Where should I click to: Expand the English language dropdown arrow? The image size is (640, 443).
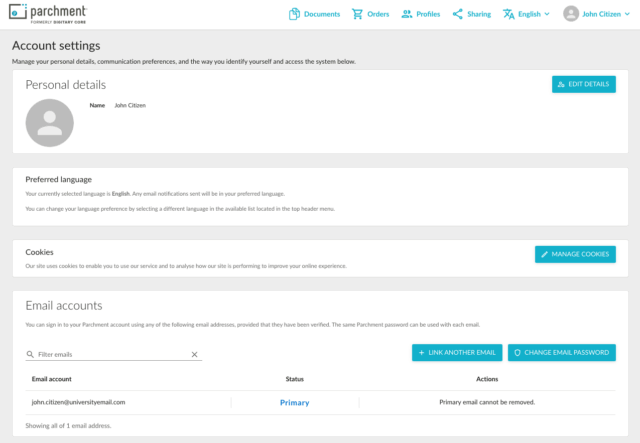[x=545, y=14]
